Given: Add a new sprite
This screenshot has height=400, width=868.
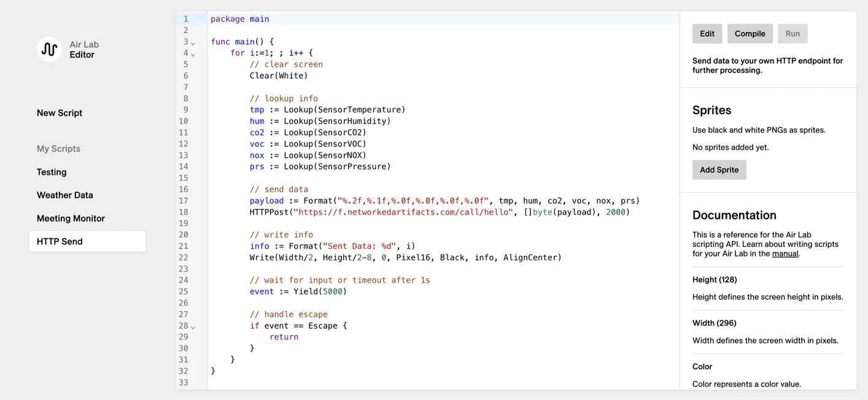Looking at the screenshot, I should [x=719, y=170].
